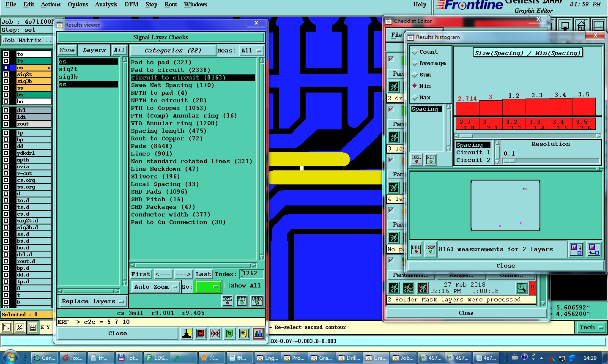
Task: Go to previous result with <--- button
Action: click(x=163, y=274)
